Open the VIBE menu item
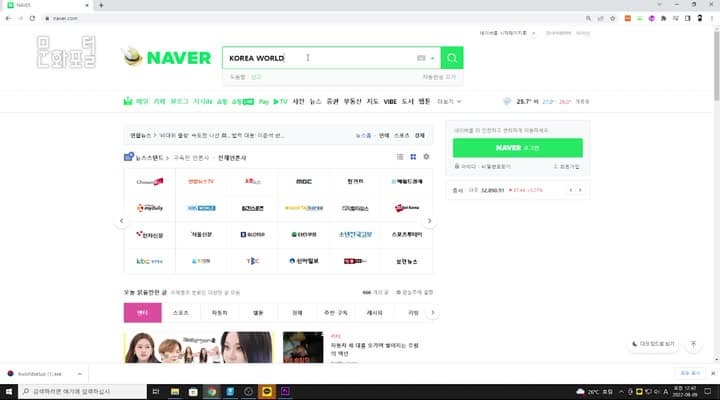 point(390,101)
